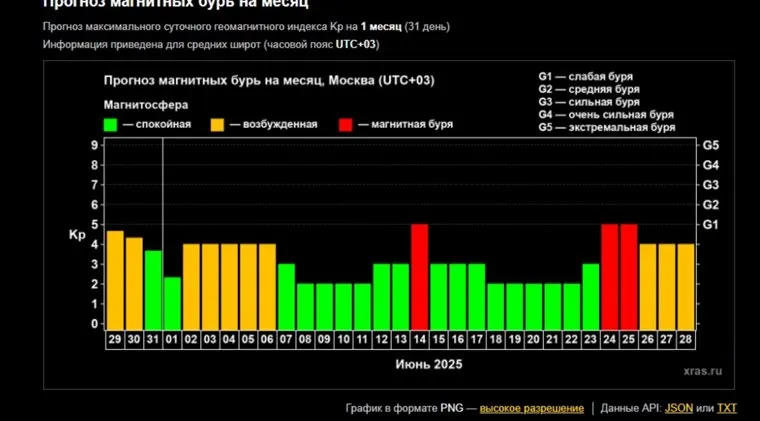Click the date label 06 on the x-axis

click(x=267, y=340)
